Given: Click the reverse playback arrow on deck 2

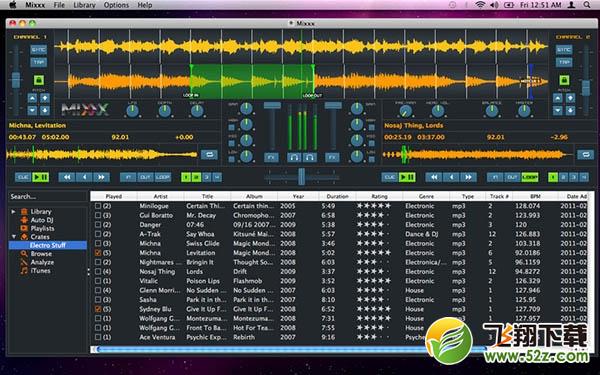Looking at the screenshot, I should pos(451,177).
